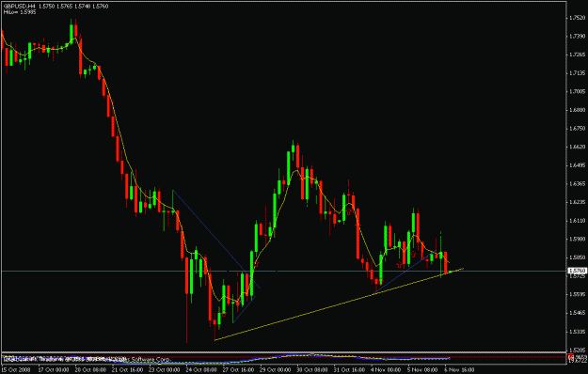The height and width of the screenshot is (374, 588).
Task: Click the 30 Oct 08:00 date label
Action: click(312, 370)
